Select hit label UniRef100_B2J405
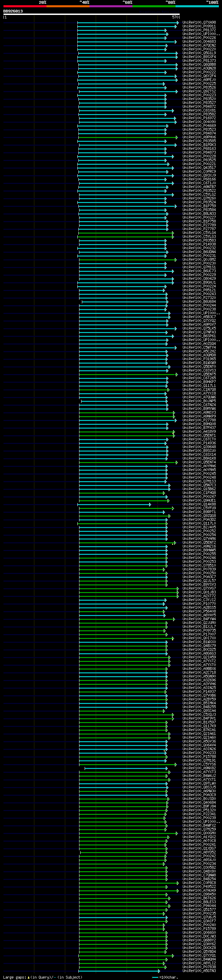 coord(199,527)
